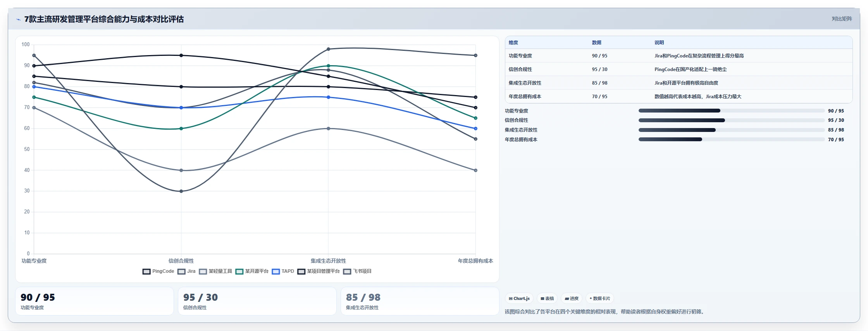Viewport: 868px width, 331px height.
Task: Click table cell '95 / 30'
Action: point(599,69)
